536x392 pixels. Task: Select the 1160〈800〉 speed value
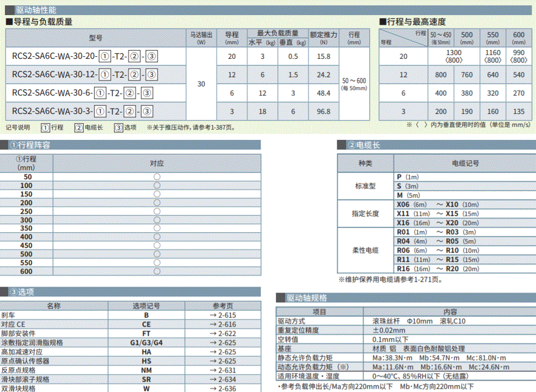pos(493,56)
